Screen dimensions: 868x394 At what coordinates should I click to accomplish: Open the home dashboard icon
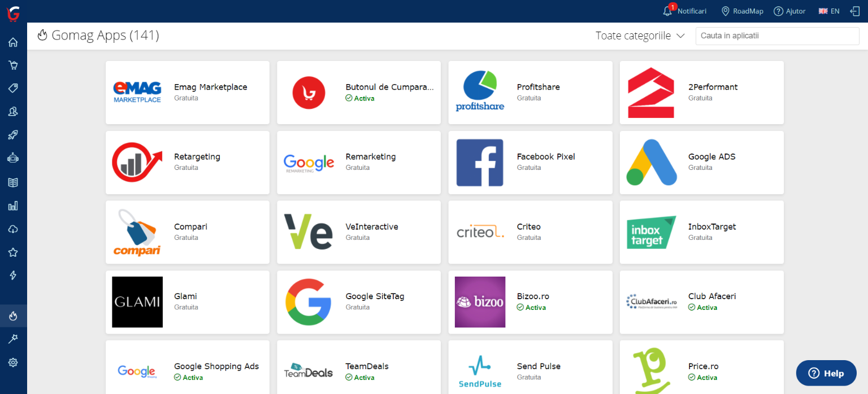[x=13, y=42]
